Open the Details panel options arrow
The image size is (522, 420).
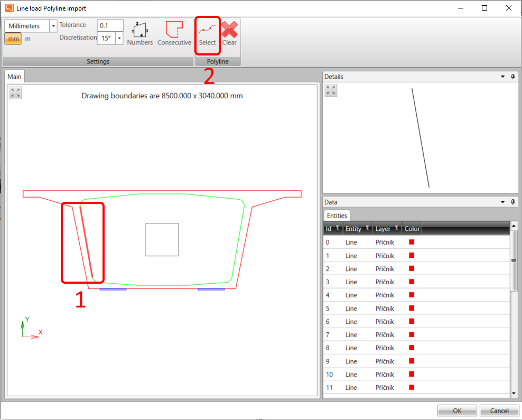pos(502,77)
